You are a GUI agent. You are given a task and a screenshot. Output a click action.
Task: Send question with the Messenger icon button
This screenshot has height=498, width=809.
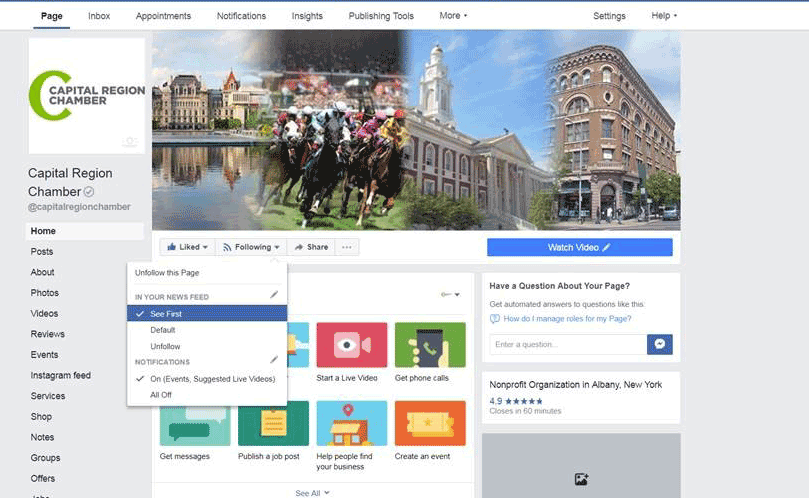(660, 344)
